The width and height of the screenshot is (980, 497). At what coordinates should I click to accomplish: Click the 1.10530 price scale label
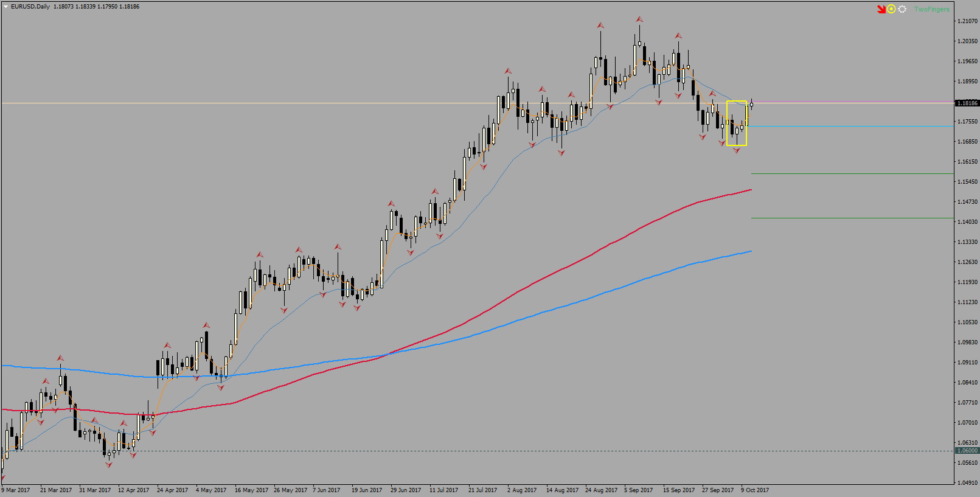[x=968, y=322]
